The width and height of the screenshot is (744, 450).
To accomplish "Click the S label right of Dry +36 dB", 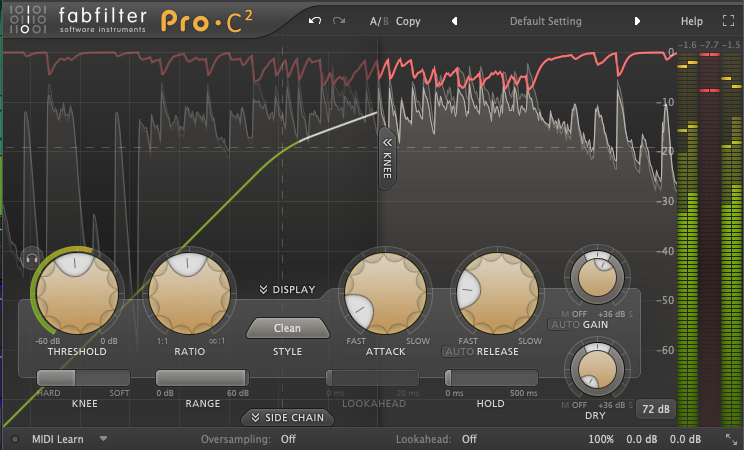I will (x=631, y=405).
